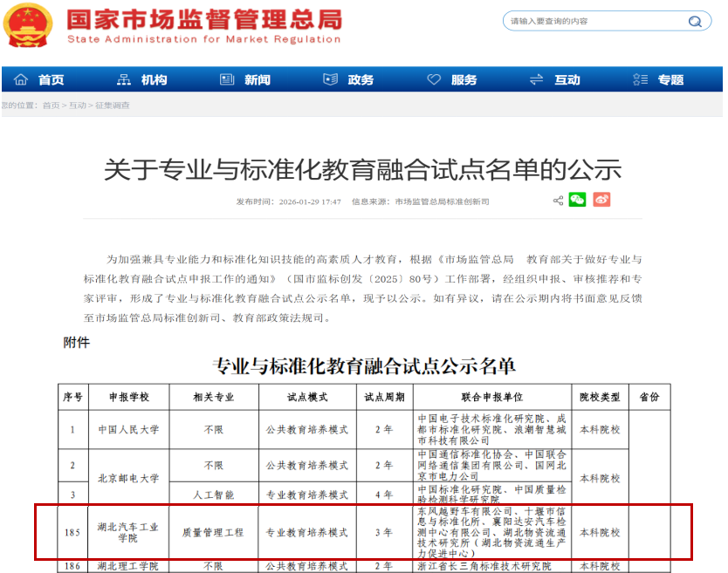
Task: Click the 首页 breadcrumb link
Action: (x=51, y=106)
